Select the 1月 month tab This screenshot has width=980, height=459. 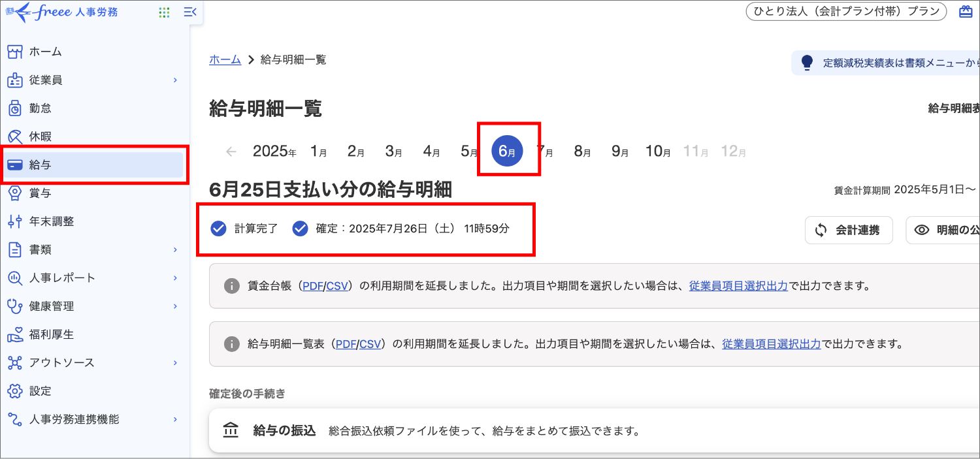(318, 151)
